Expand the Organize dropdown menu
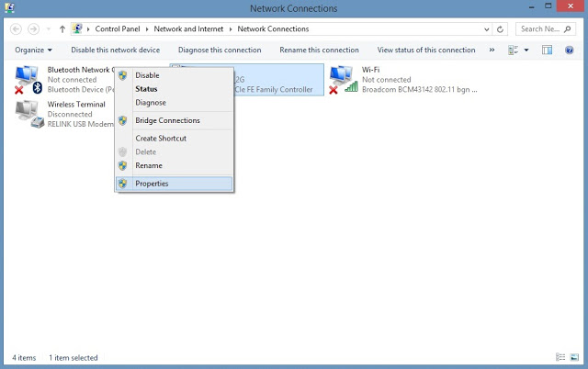This screenshot has width=588, height=369. click(33, 50)
